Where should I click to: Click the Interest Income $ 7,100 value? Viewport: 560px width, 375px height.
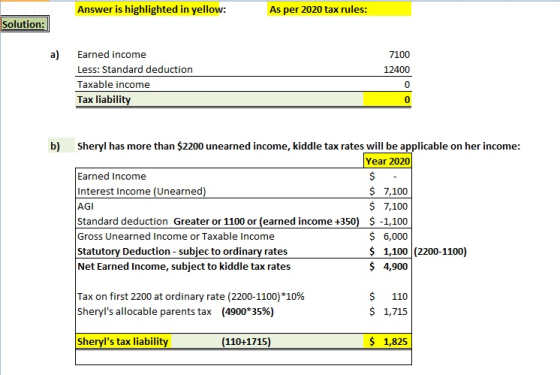388,191
